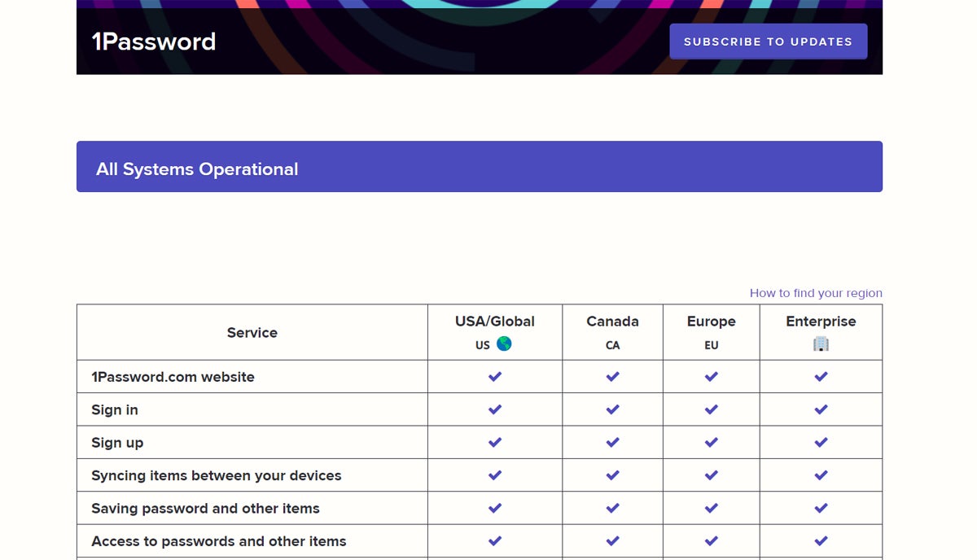Click the Canada checkmark for Sign in
Screen dimensions: 977x560
point(612,409)
